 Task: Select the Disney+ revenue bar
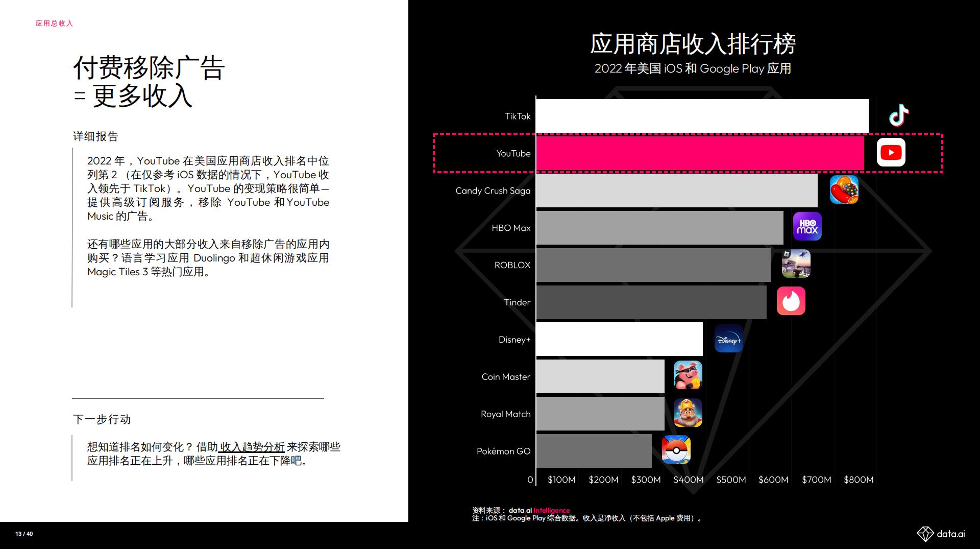click(x=620, y=339)
